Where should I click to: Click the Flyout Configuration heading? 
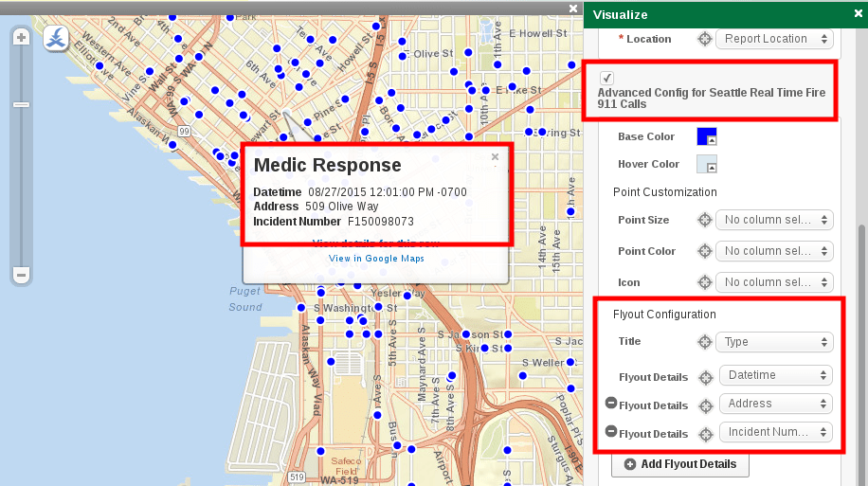tap(664, 315)
